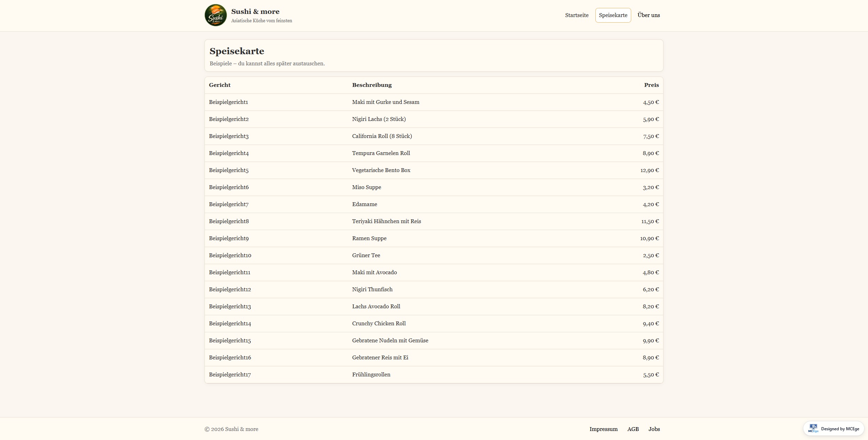Click the Gericht column header
Image resolution: width=868 pixels, height=440 pixels.
click(220, 85)
